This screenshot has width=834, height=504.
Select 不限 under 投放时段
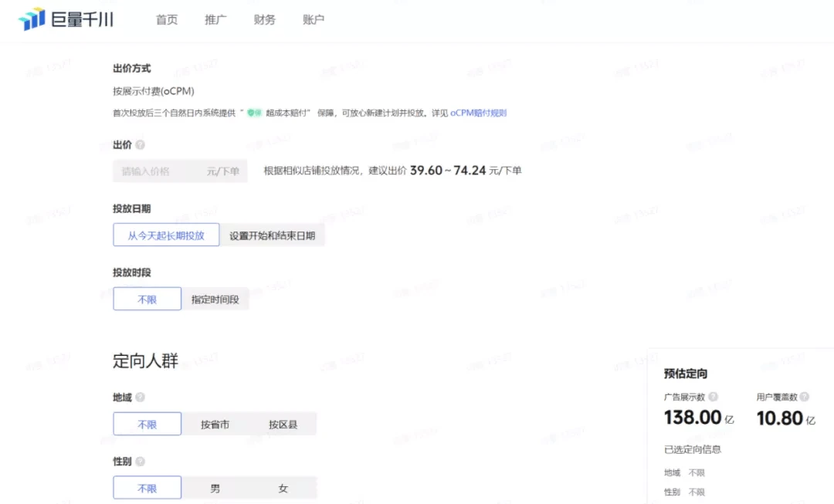pyautogui.click(x=147, y=299)
